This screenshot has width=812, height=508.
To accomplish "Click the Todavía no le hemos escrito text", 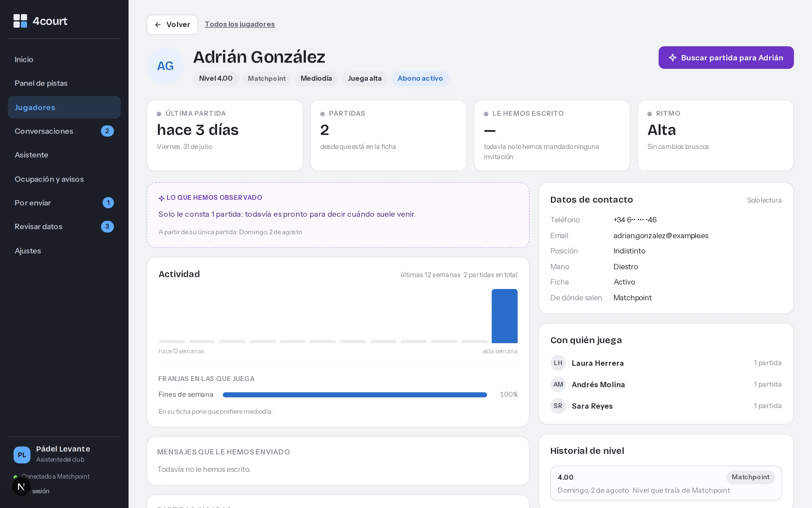I will (204, 469).
